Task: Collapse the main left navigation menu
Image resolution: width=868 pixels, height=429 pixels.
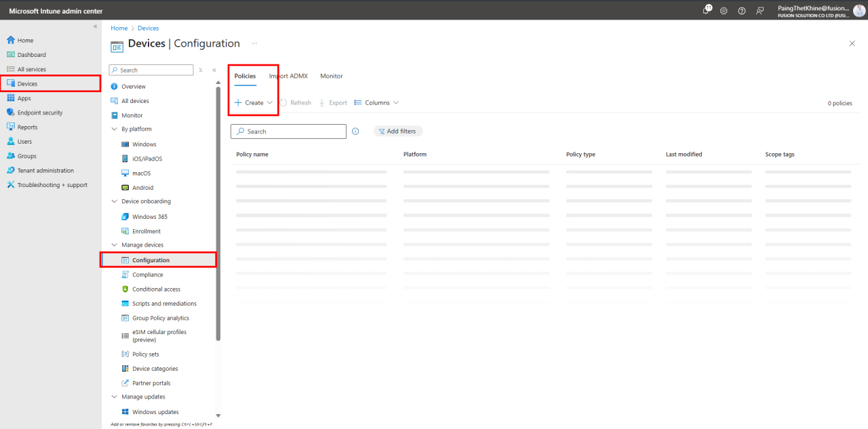Action: (x=95, y=26)
